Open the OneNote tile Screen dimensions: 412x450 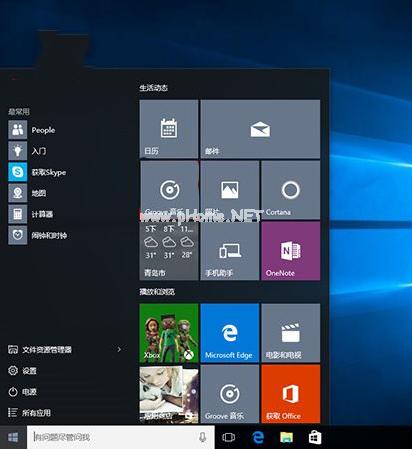point(291,251)
